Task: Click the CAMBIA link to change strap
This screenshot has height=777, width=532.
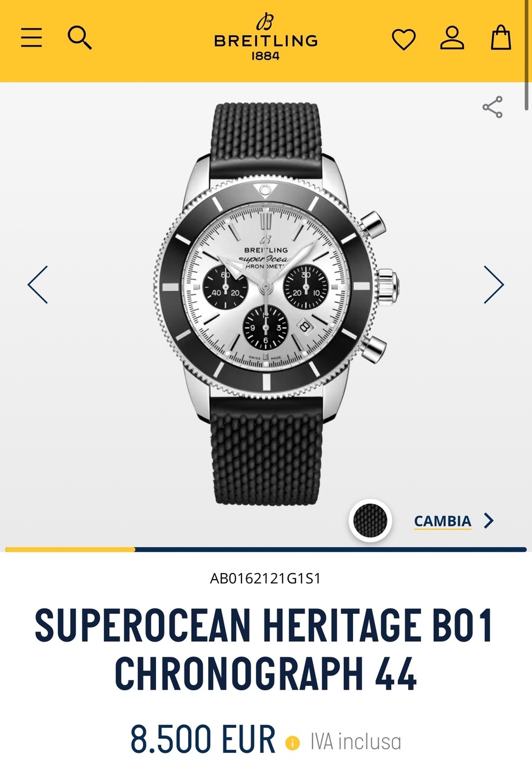Action: 443,521
